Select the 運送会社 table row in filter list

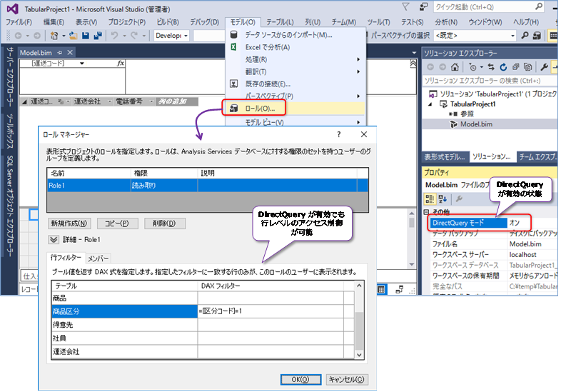pyautogui.click(x=124, y=351)
